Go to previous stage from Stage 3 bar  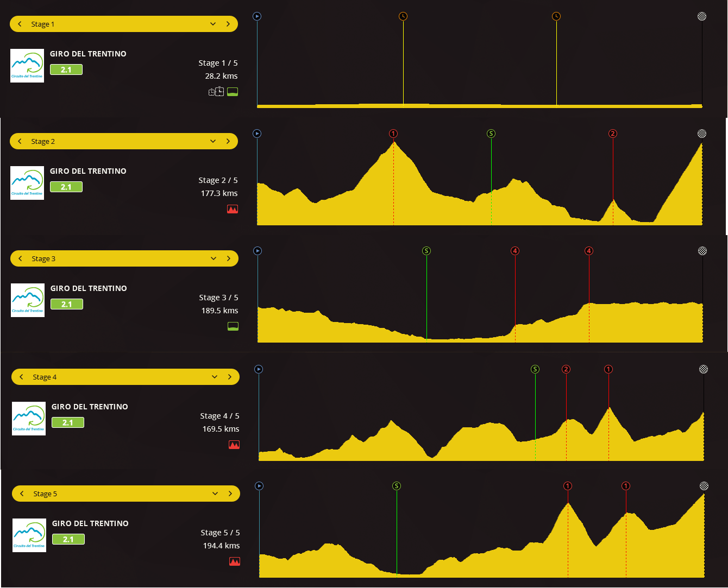(21, 258)
